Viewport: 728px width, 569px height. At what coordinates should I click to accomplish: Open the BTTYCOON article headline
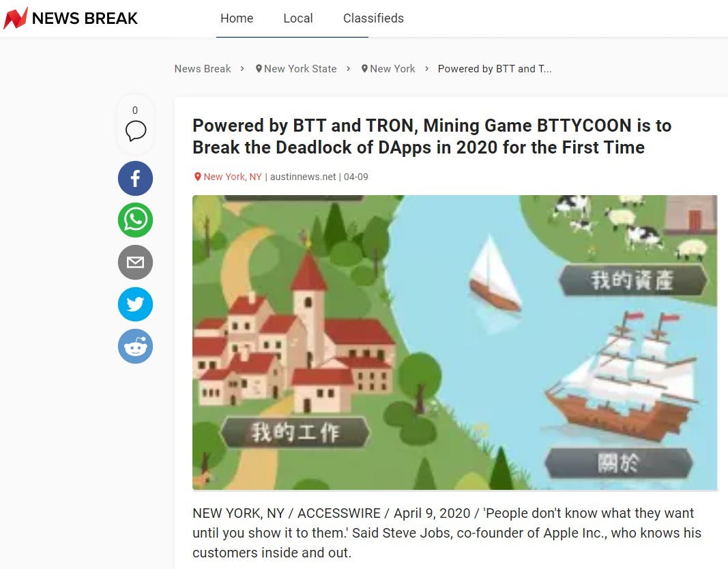pyautogui.click(x=432, y=136)
